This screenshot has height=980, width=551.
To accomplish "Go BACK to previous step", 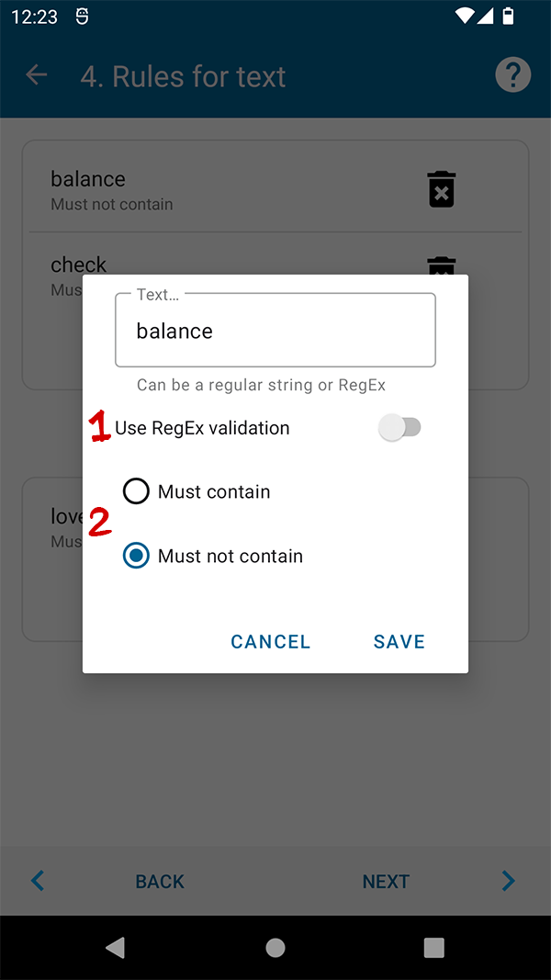I will [160, 882].
